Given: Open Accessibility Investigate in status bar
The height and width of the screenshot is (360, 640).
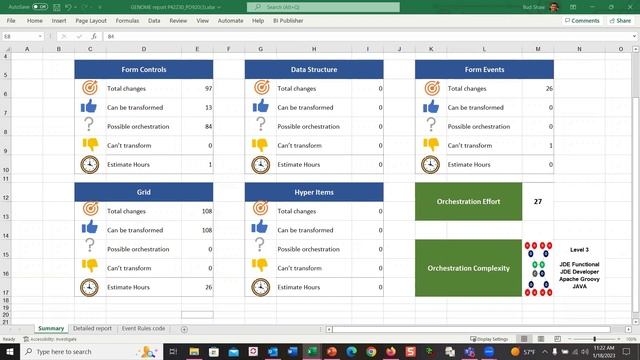Looking at the screenshot, I should 50,339.
